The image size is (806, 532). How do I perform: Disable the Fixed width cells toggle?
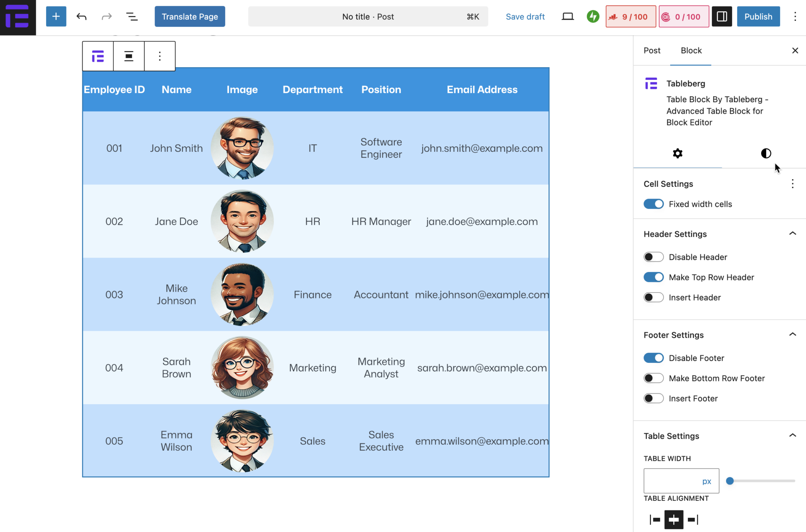(653, 204)
